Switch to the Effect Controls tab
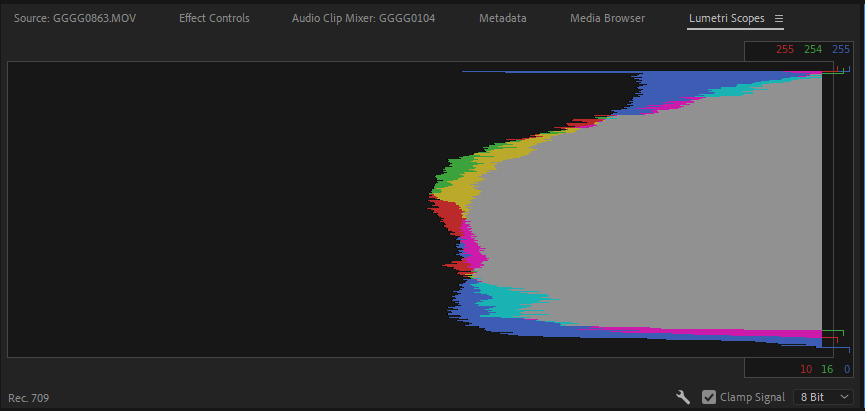Image resolution: width=865 pixels, height=411 pixels. pos(214,19)
